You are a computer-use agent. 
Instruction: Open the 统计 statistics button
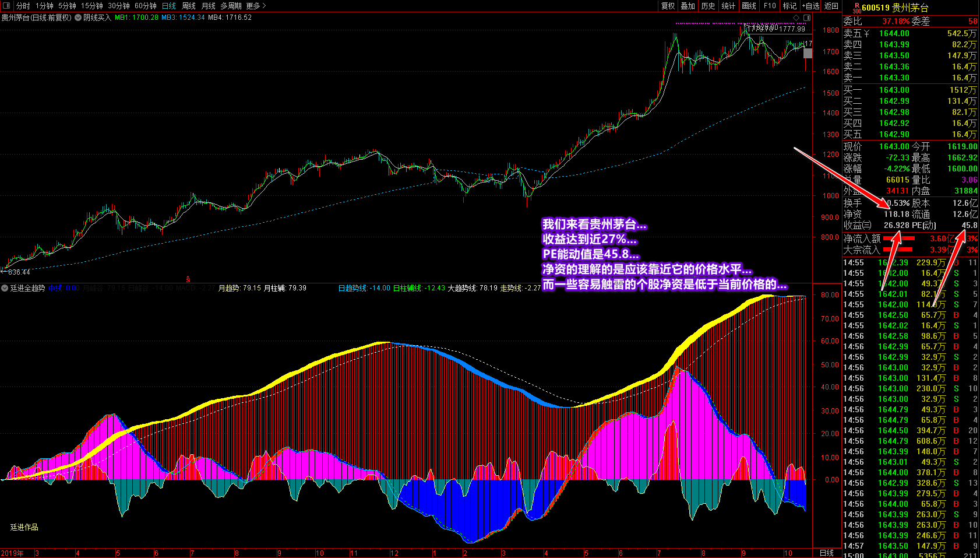728,6
